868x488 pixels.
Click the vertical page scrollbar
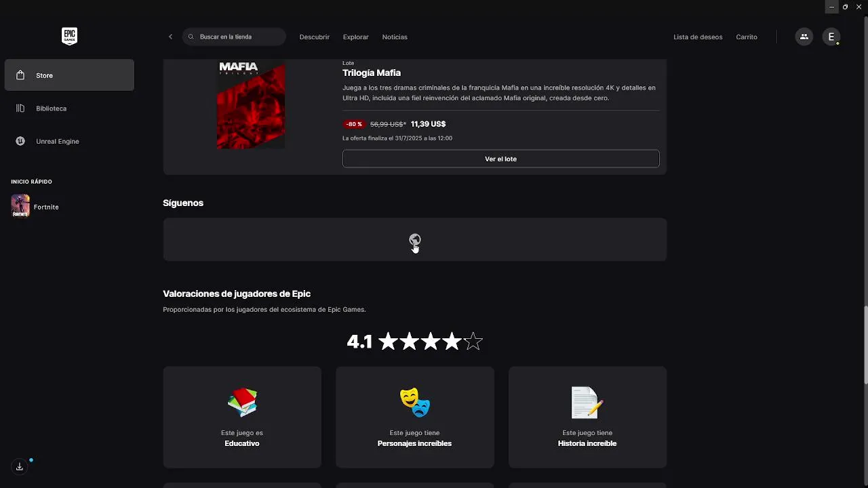point(865,345)
